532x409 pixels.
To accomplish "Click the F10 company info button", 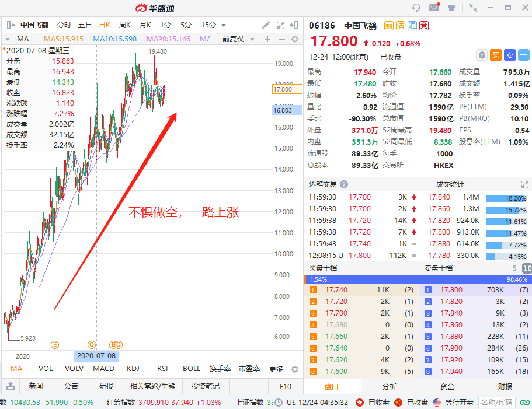I will click(286, 386).
